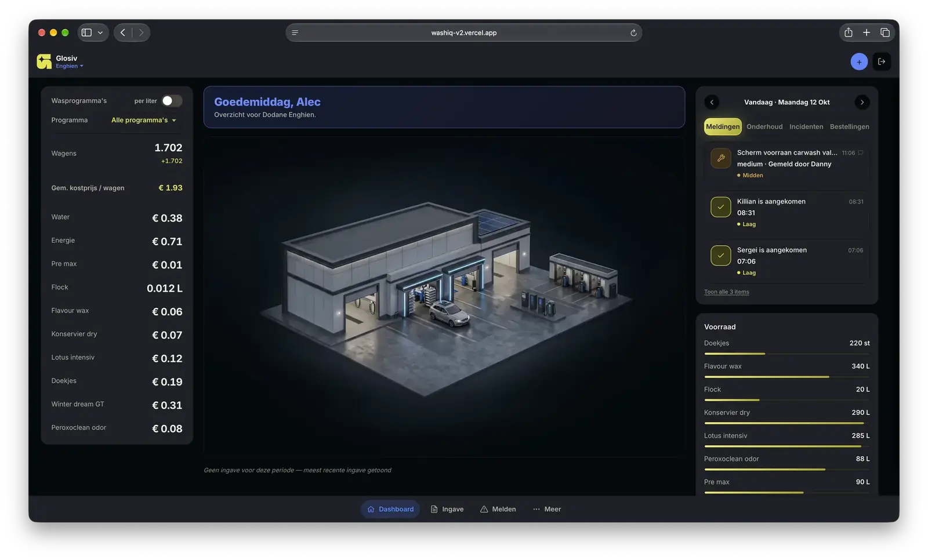Open Dashboard in bottom navigation
Image resolution: width=928 pixels, height=560 pixels.
point(390,509)
